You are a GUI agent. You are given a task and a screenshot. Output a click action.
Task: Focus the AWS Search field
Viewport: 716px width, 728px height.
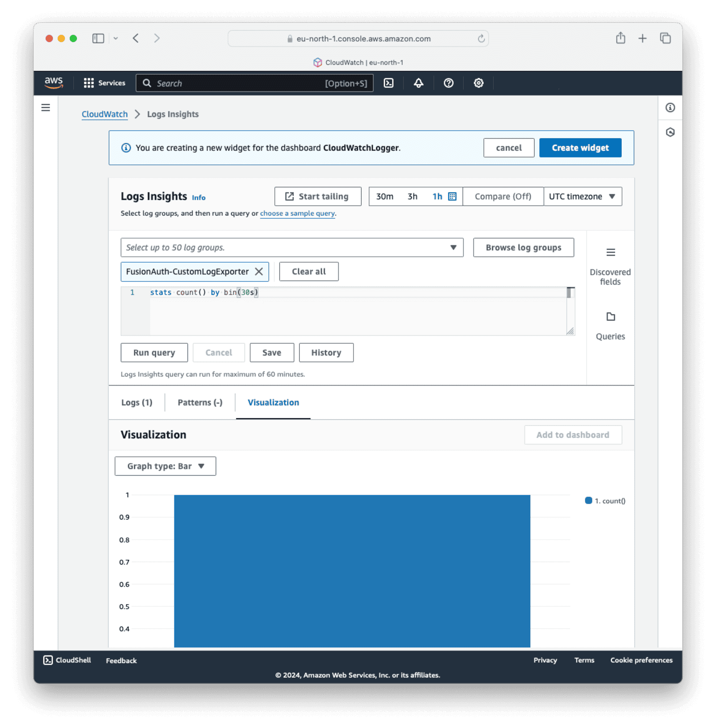(254, 83)
